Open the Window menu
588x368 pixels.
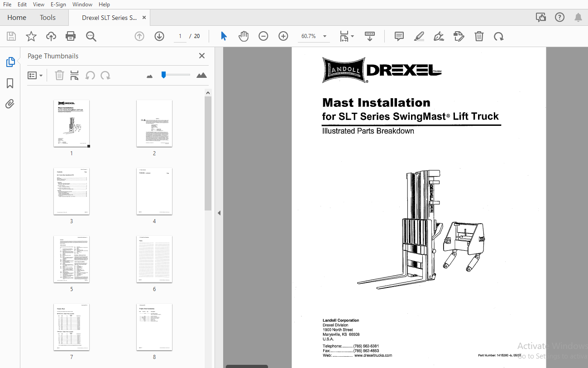point(82,5)
